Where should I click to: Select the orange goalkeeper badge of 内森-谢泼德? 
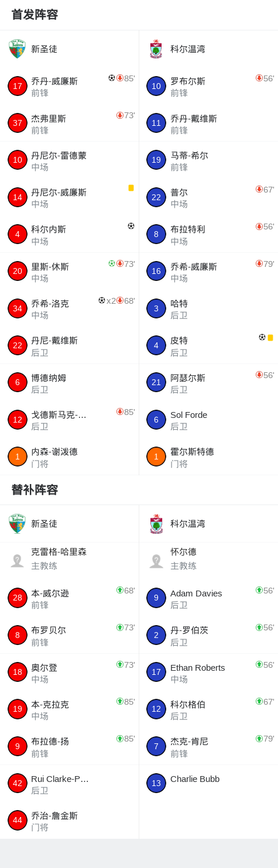(18, 457)
